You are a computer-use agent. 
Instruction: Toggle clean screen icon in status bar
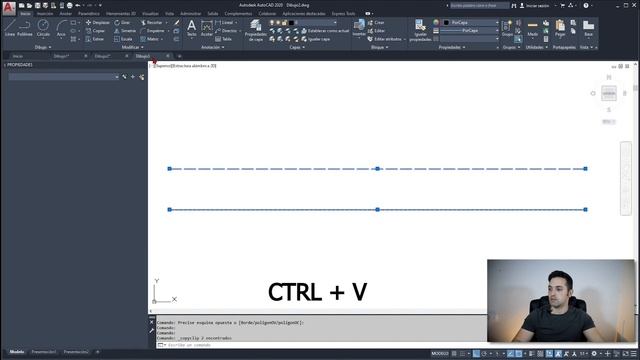[x=625, y=353]
